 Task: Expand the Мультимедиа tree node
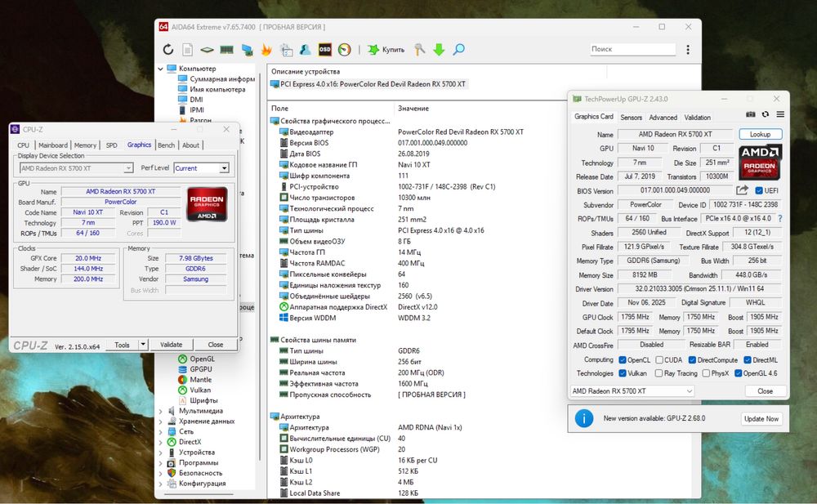tap(160, 411)
